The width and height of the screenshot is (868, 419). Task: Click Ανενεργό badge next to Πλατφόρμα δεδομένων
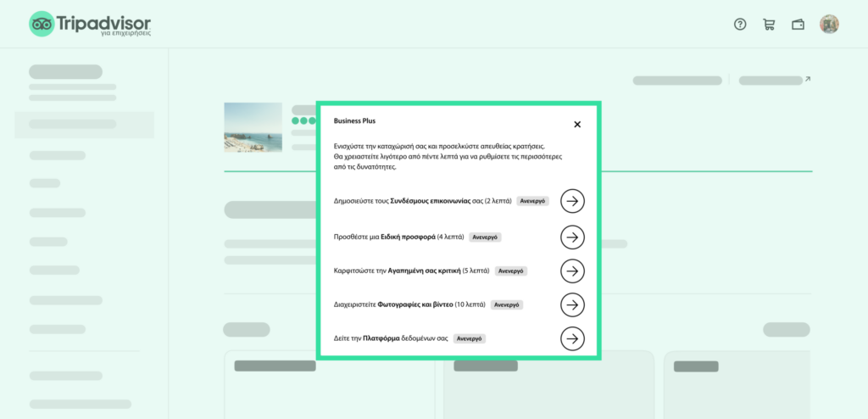coord(470,338)
